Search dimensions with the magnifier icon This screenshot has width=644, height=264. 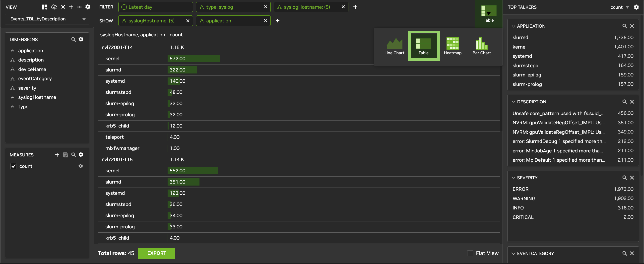coord(73,39)
